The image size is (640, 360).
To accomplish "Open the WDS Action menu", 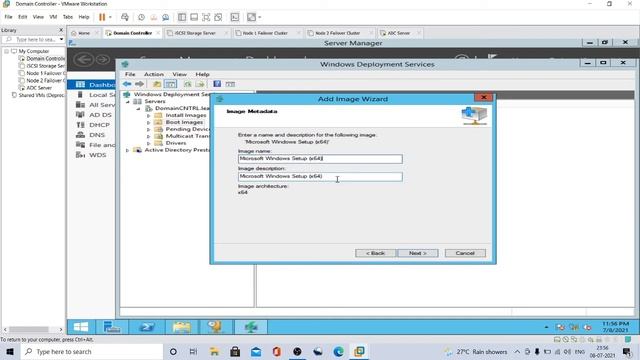I will click(153, 74).
